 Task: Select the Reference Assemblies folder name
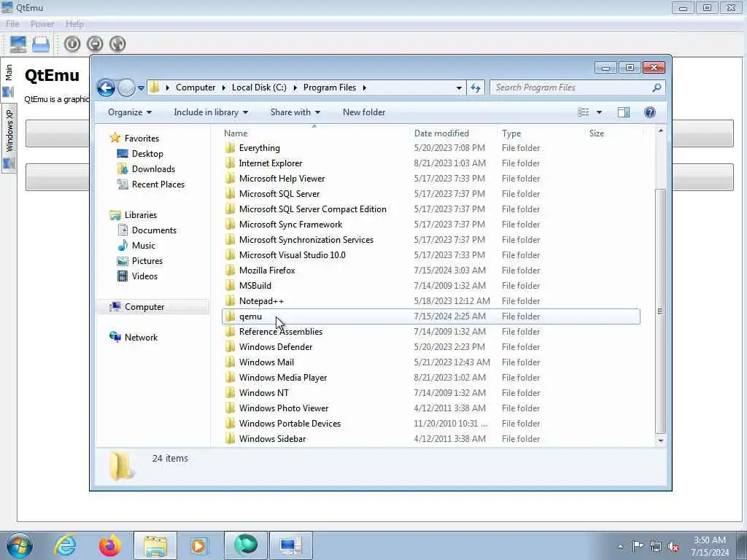(x=281, y=332)
